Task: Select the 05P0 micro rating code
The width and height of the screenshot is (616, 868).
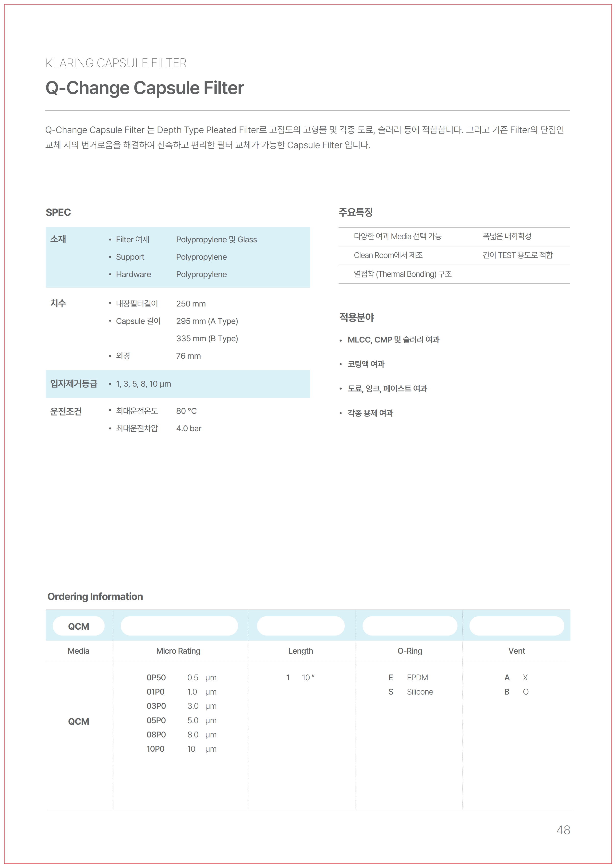Action: [156, 721]
